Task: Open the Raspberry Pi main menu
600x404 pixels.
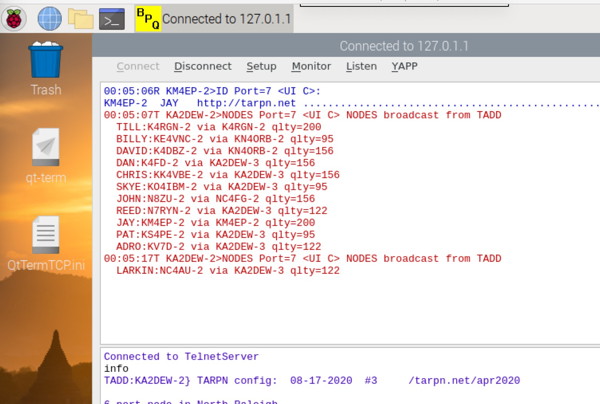Action: (x=14, y=18)
